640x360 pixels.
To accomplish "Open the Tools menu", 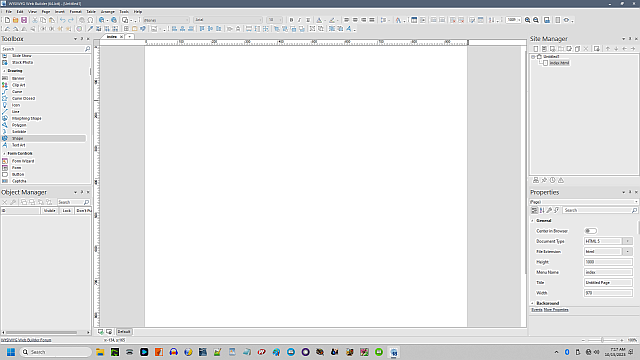I will (124, 11).
